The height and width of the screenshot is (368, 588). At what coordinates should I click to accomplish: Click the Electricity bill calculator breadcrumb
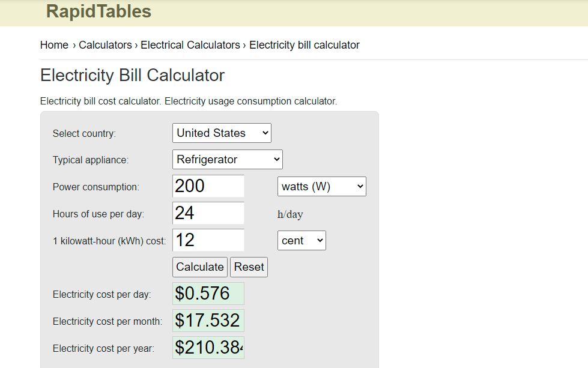coord(304,45)
